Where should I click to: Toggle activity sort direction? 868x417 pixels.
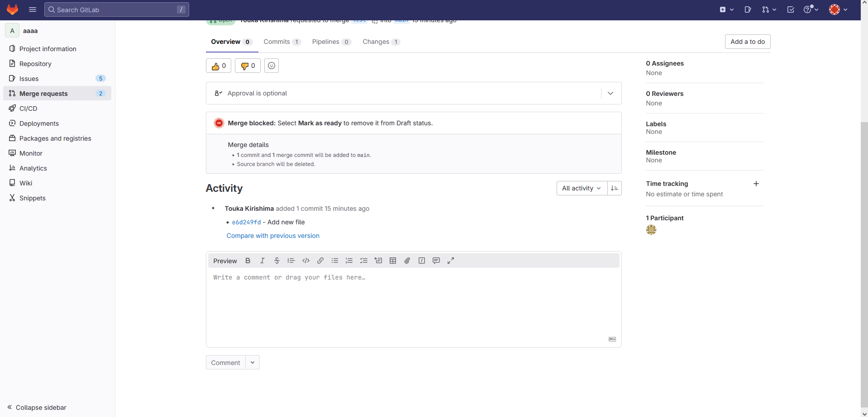pos(614,188)
